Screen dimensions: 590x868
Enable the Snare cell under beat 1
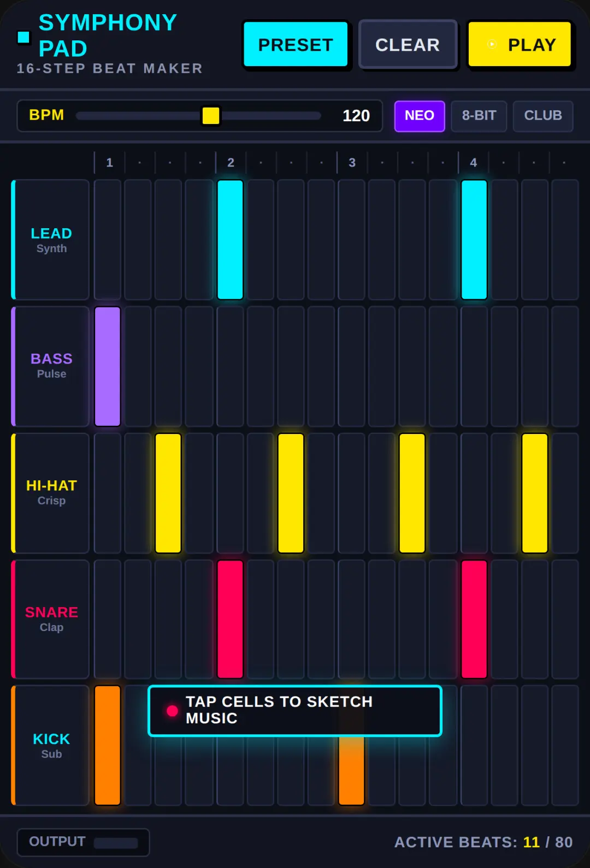click(108, 620)
